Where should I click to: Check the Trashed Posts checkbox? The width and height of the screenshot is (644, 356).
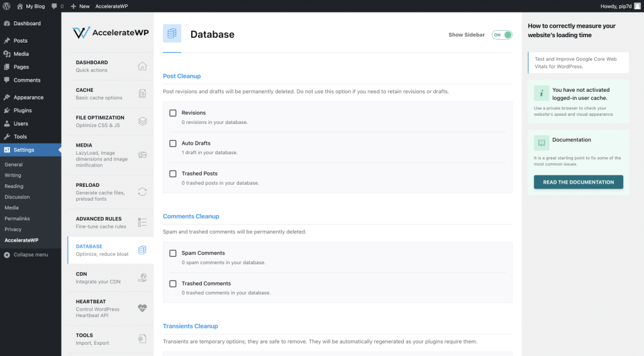tap(173, 174)
